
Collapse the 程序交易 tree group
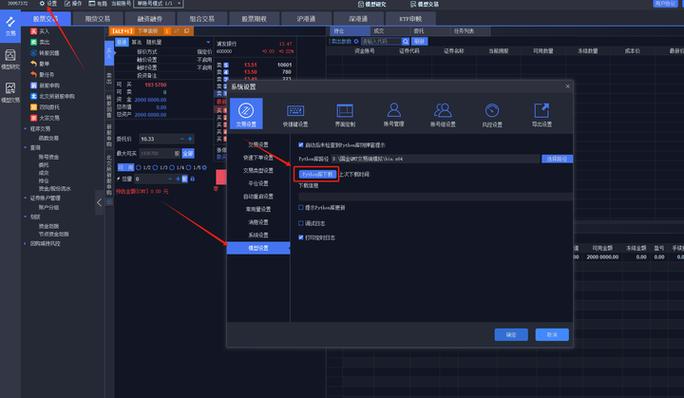click(x=25, y=129)
